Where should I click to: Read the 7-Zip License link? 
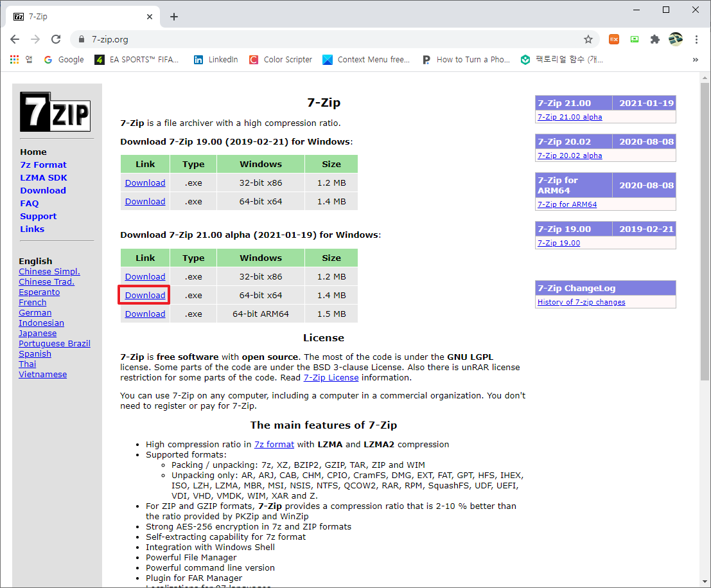331,377
